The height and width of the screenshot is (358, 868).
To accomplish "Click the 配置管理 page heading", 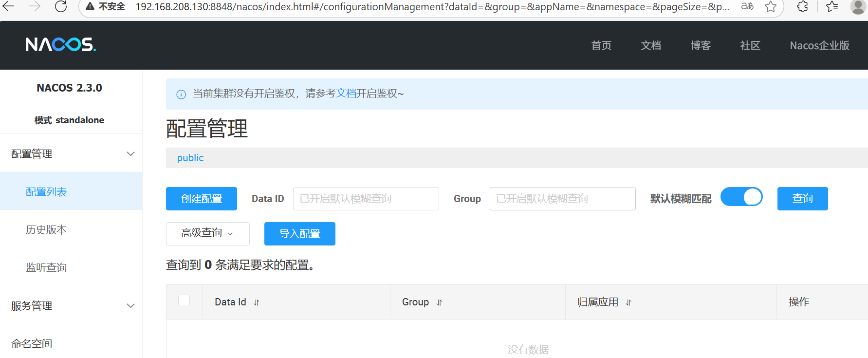I will point(207,129).
